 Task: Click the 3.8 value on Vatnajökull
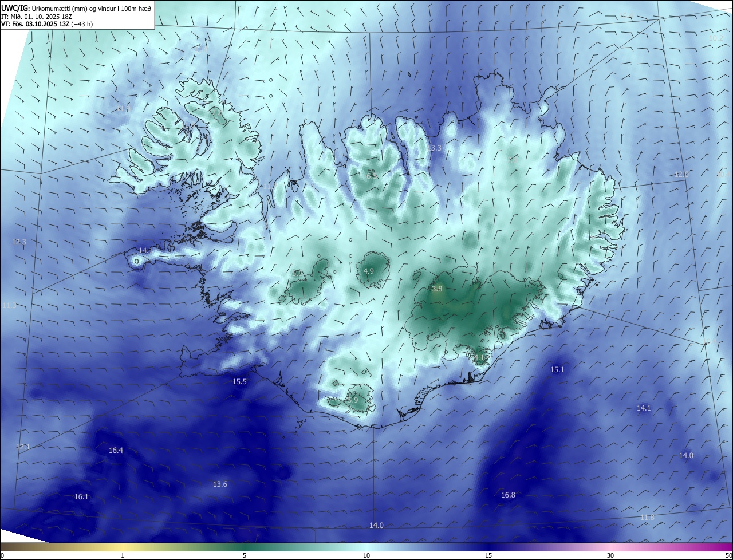(437, 289)
